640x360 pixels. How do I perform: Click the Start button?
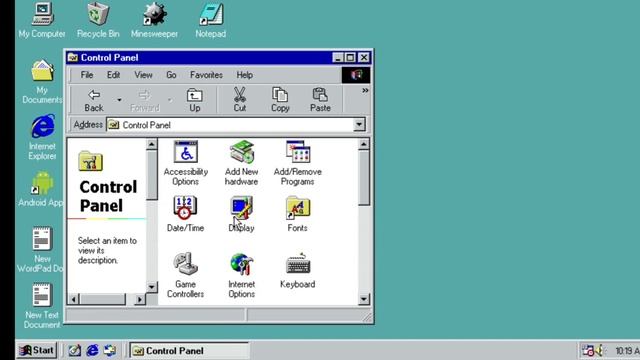(x=37, y=350)
